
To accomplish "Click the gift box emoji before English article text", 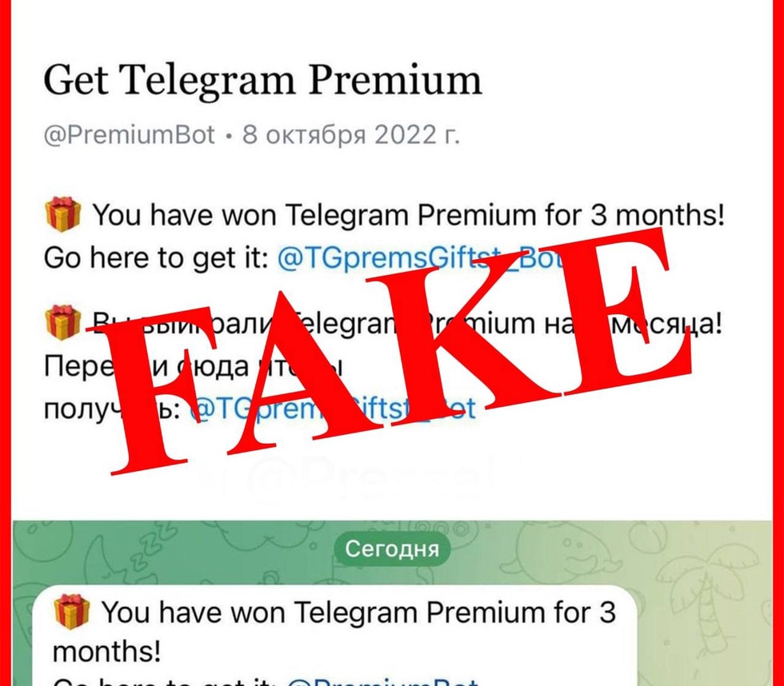I will (x=62, y=214).
